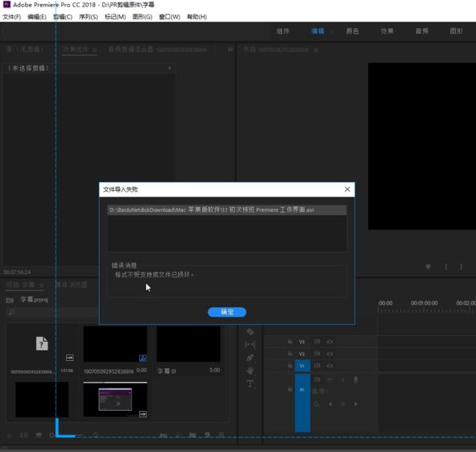
Task: Click the Find icon in project panel footer
Action: (178, 435)
